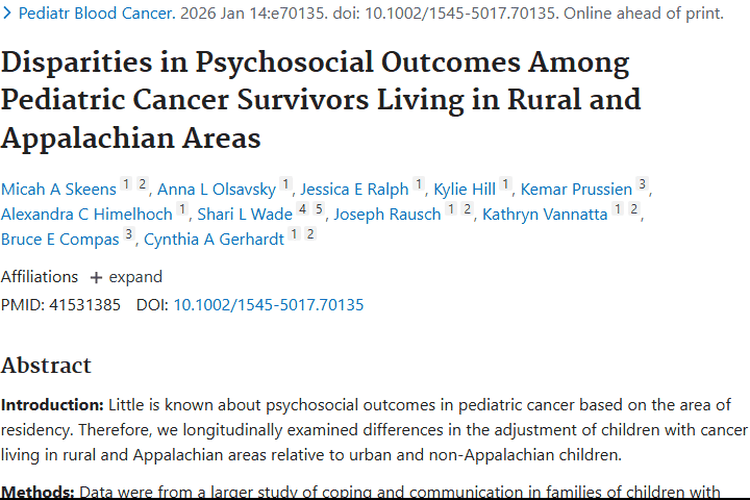The image size is (750, 500).
Task: Expand the Pediatr Blood Cancer journal chevron
Action: coord(8,14)
